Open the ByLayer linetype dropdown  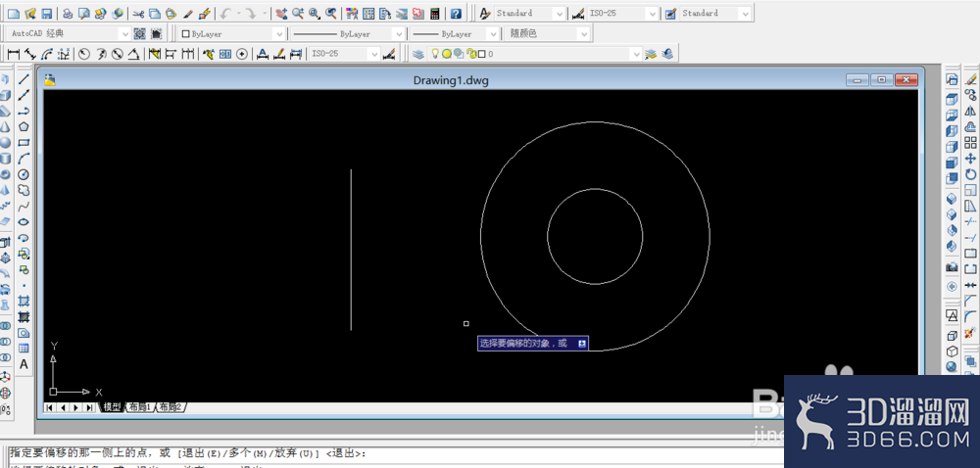348,33
